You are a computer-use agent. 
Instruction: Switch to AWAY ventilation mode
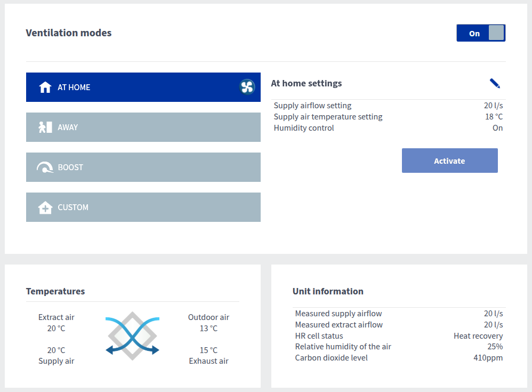coord(143,127)
